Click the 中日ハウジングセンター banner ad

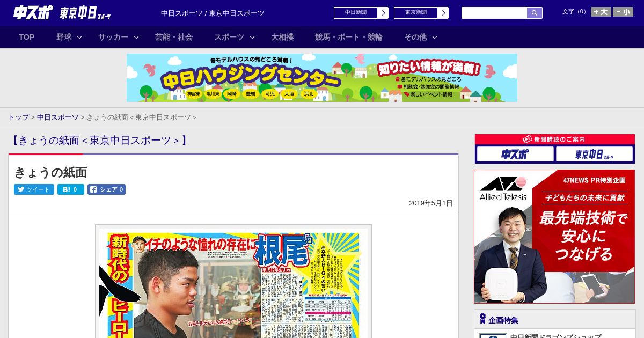pos(322,78)
